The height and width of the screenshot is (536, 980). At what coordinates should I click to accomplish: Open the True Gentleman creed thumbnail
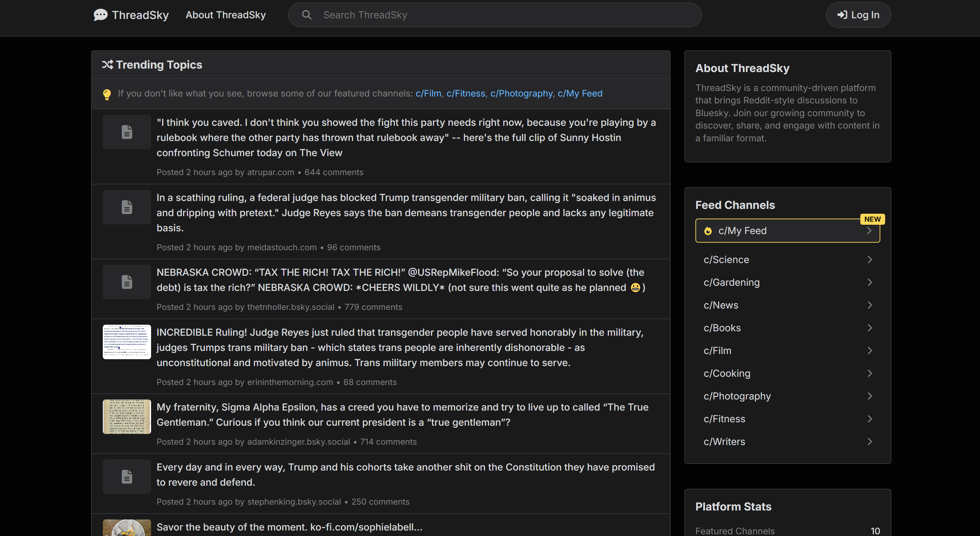tap(127, 417)
